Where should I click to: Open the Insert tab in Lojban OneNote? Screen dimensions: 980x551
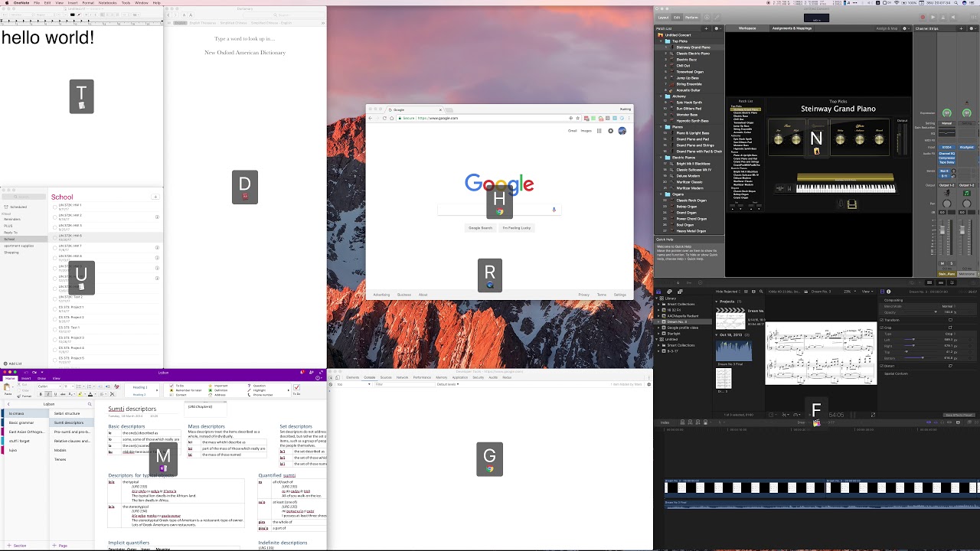pos(26,378)
